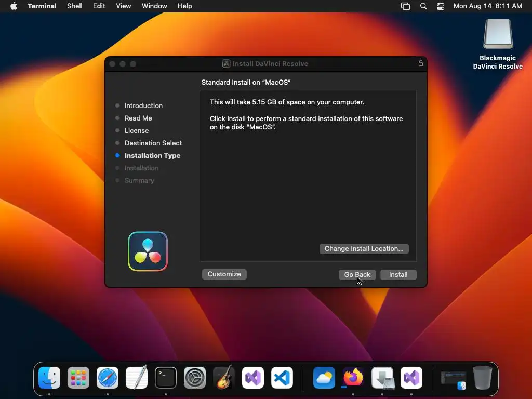The image size is (532, 399).
Task: Open the Window menu
Action: pyautogui.click(x=154, y=6)
